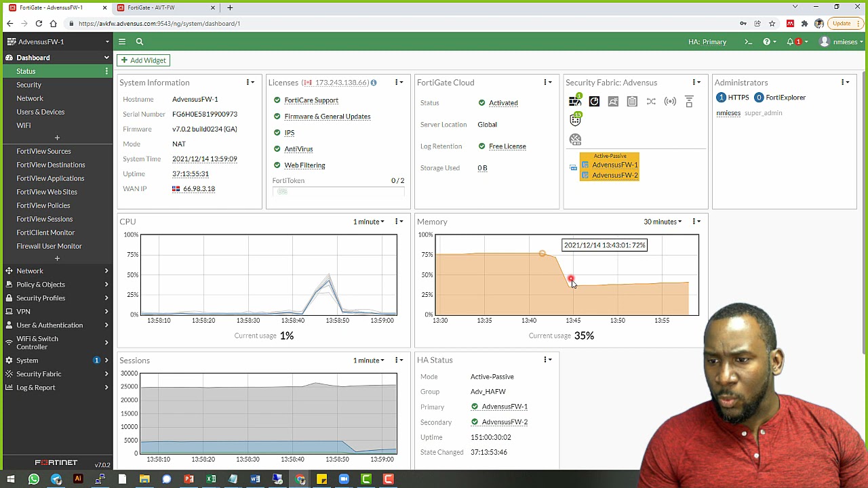Screen dimensions: 868x488
Task: Open Word from the taskbar
Action: (x=255, y=479)
